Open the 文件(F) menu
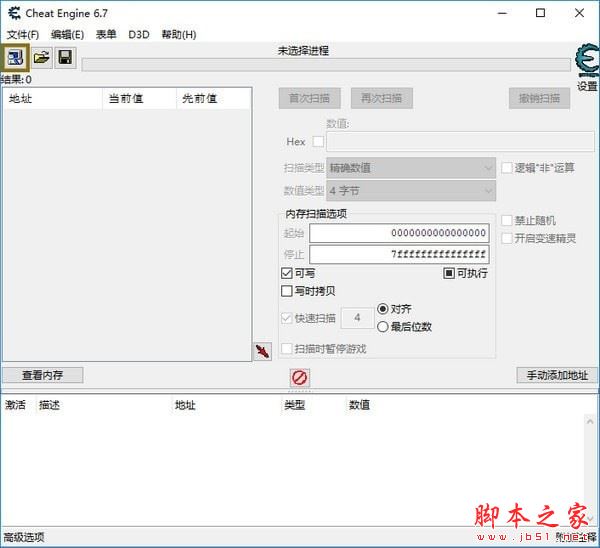Viewport: 600px width, 548px height. 23,35
